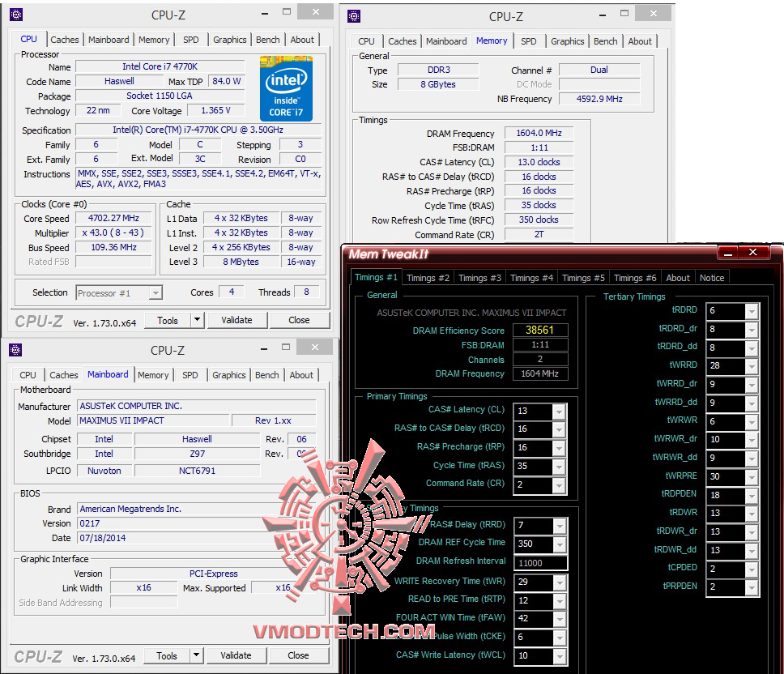Open the Notice tab in Mem TweakIt

pyautogui.click(x=712, y=278)
